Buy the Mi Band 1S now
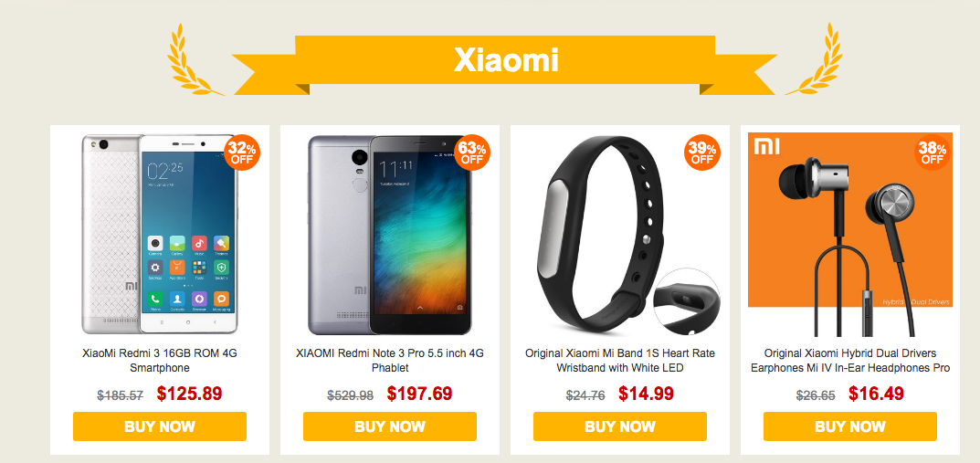 pos(620,426)
